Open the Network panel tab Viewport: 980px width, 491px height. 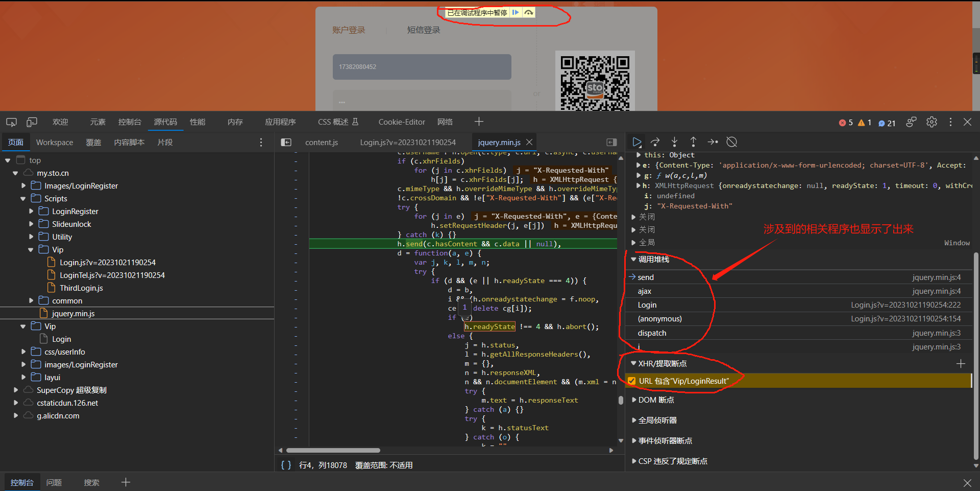[445, 122]
